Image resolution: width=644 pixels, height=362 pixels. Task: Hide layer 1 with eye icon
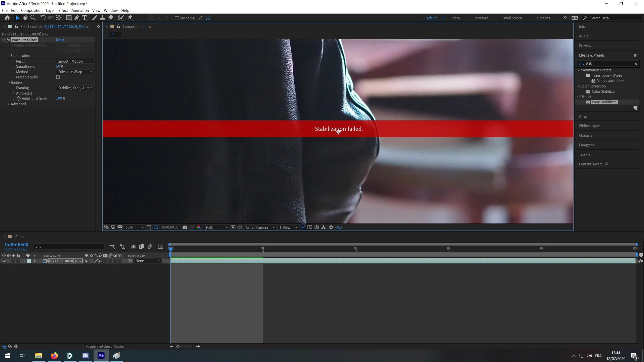(x=4, y=261)
